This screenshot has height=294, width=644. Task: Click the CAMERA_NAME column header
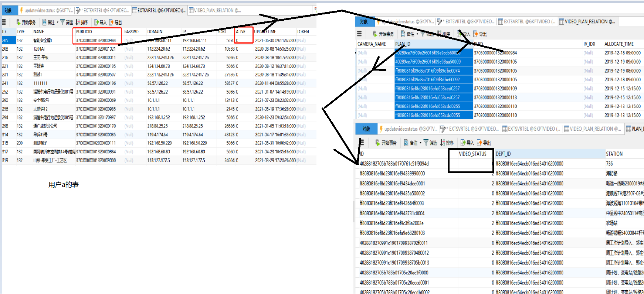[372, 44]
